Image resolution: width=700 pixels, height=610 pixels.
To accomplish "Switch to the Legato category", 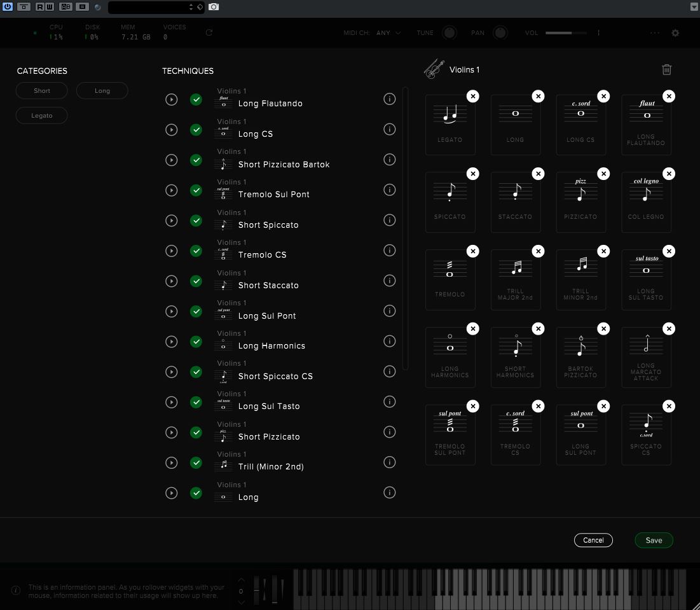I will 41,115.
